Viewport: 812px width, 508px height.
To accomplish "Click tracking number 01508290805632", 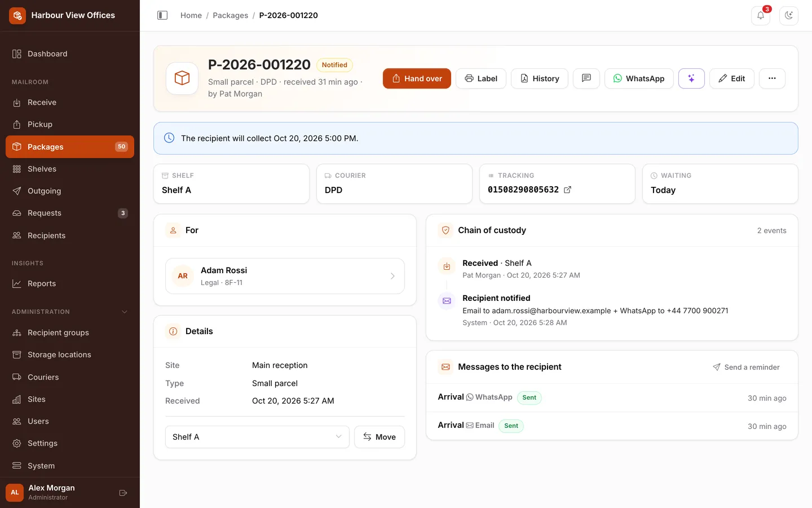I will [523, 190].
